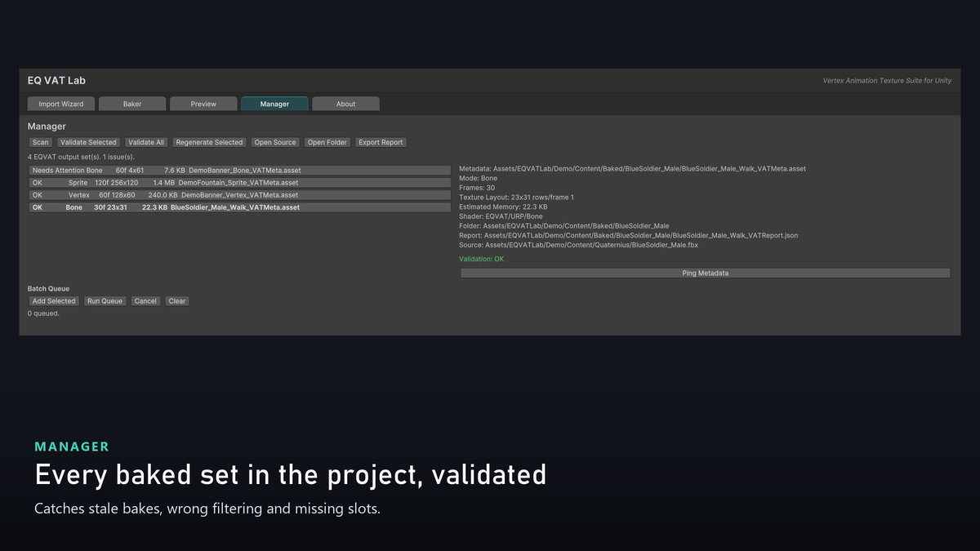
Task: Click the Batch Queue heading
Action: pos(48,289)
